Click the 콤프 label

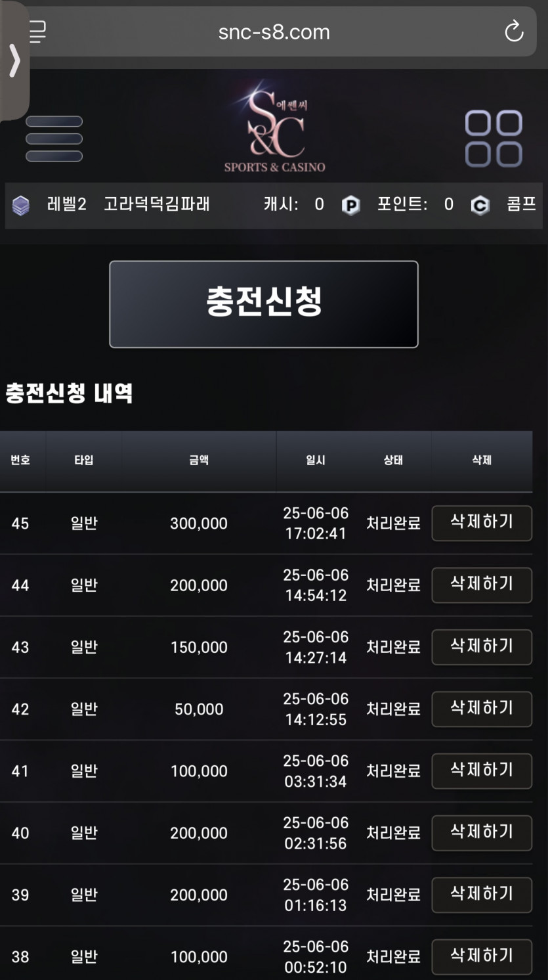522,204
